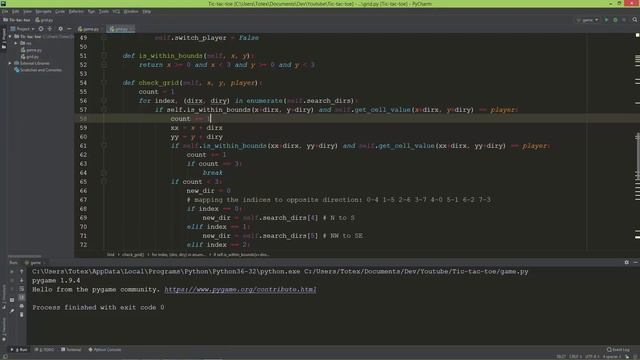Viewport: 640px width, 360px height.
Task: Toggle the Project tool window side tab
Action: pyautogui.click(x=4, y=39)
